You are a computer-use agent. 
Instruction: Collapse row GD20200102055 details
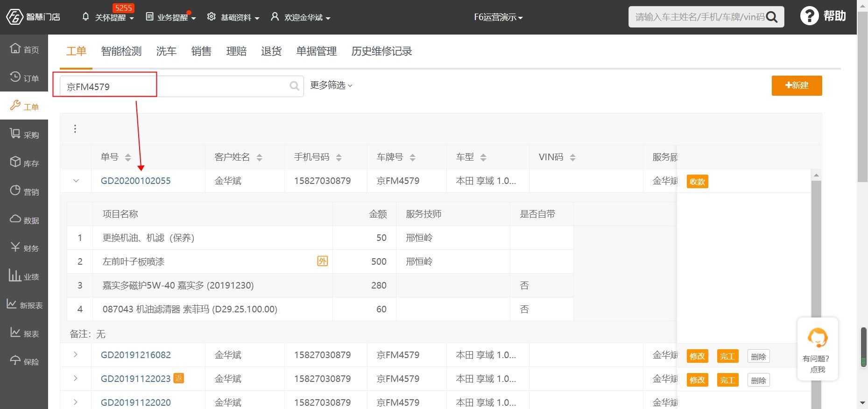pos(76,181)
